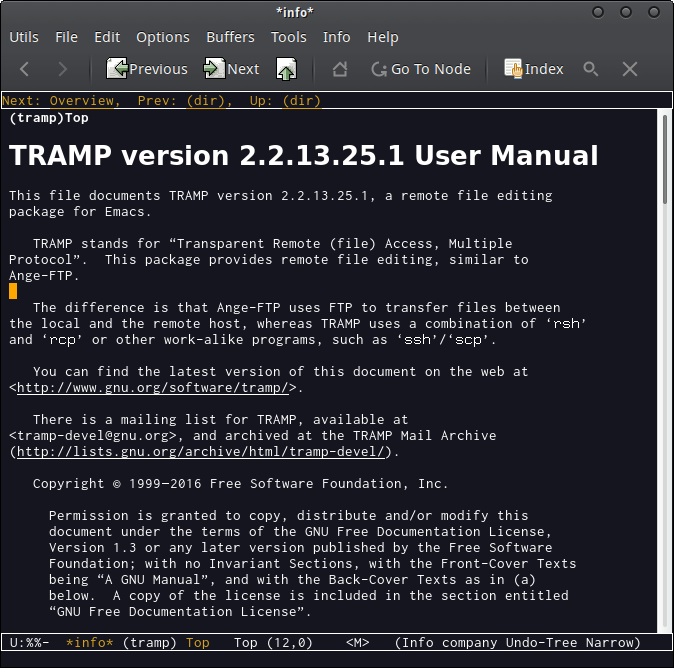Go forward in Info history
Image resolution: width=674 pixels, height=668 pixels.
(x=63, y=69)
